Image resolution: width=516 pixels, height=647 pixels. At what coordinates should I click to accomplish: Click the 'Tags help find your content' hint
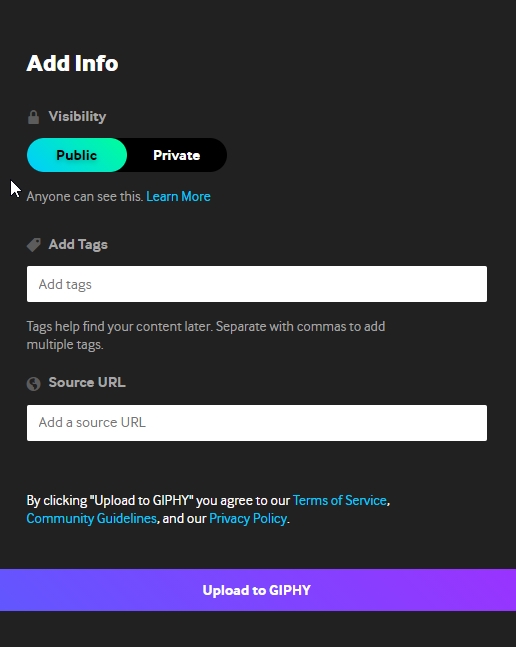tap(206, 335)
